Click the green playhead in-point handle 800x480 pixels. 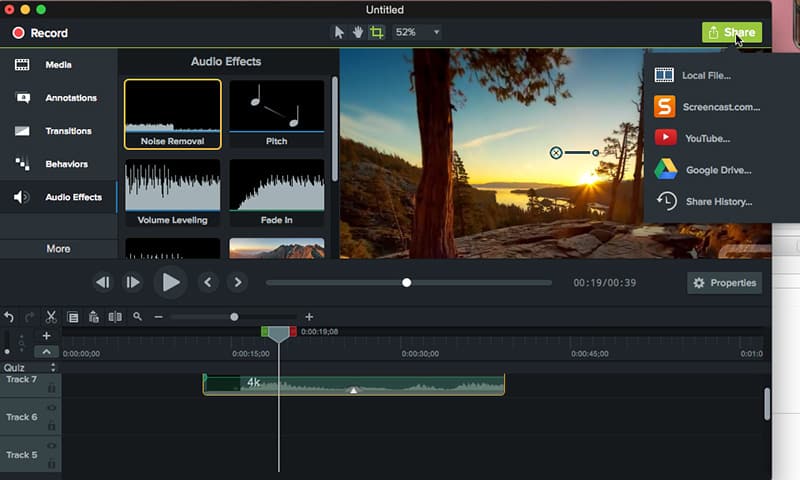264,332
